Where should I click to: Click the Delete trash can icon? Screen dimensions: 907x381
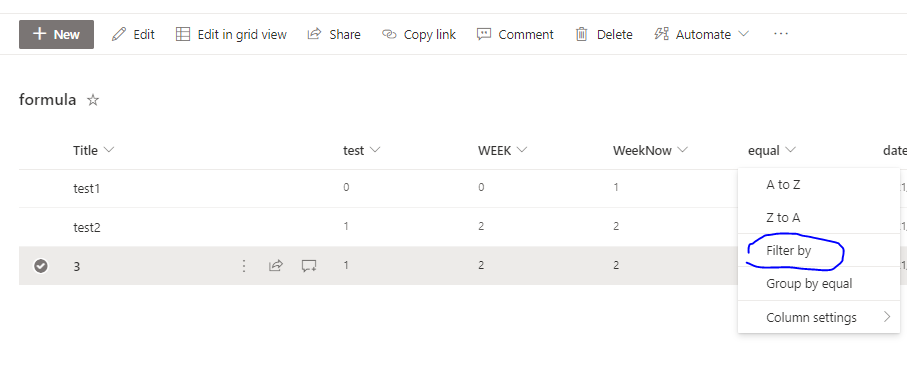pyautogui.click(x=581, y=35)
